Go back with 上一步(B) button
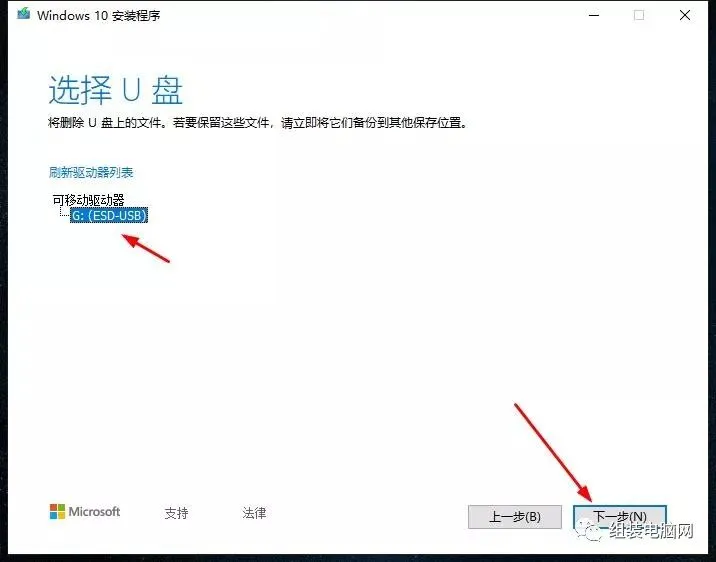Viewport: 716px width, 562px height. 515,517
